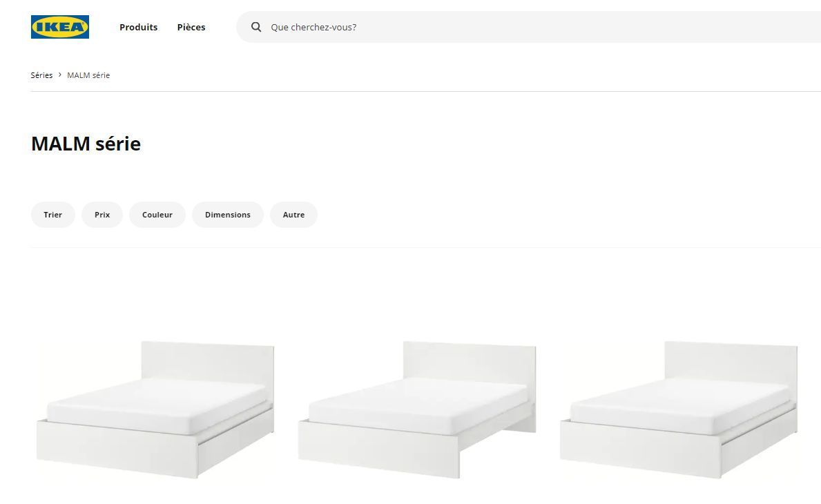Show the Autre filter options

coord(293,215)
